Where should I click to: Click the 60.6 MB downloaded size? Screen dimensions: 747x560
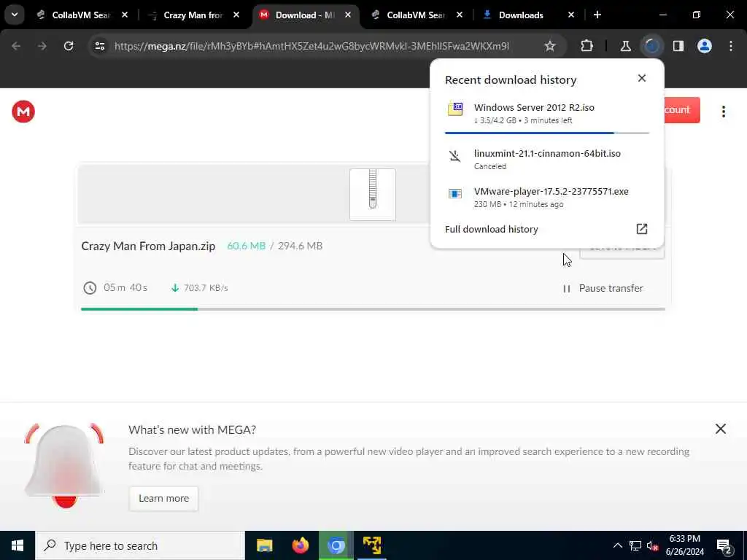pos(247,246)
